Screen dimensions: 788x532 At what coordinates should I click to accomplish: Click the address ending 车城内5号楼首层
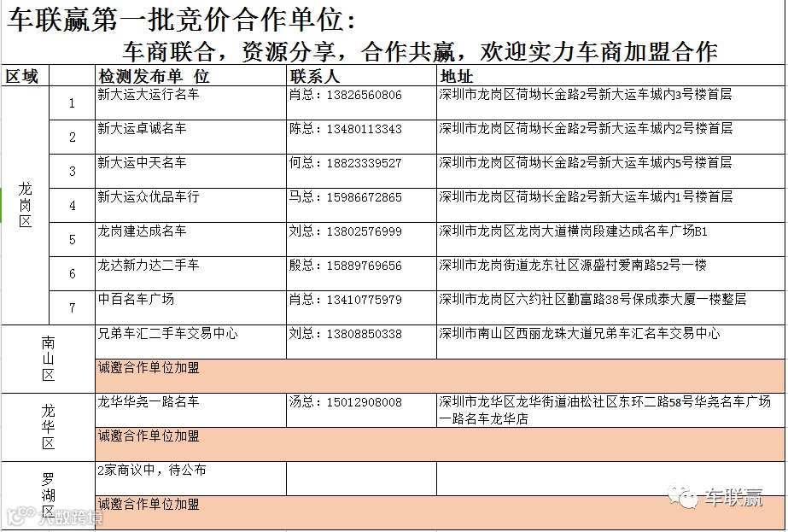(x=610, y=172)
